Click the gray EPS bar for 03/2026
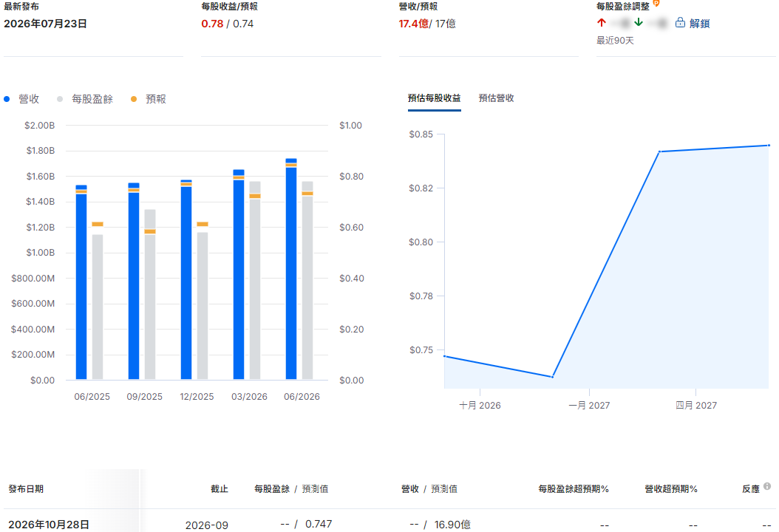779x532 pixels. 255,280
